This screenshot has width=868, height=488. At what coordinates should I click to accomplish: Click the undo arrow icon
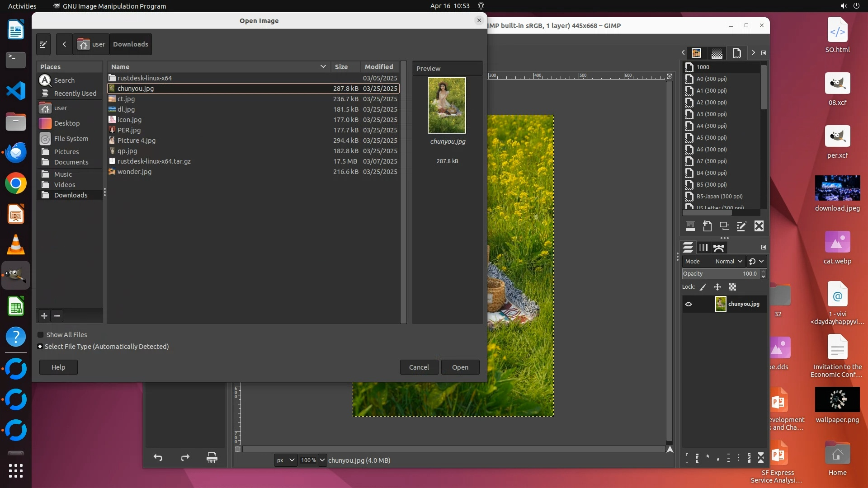tap(158, 458)
